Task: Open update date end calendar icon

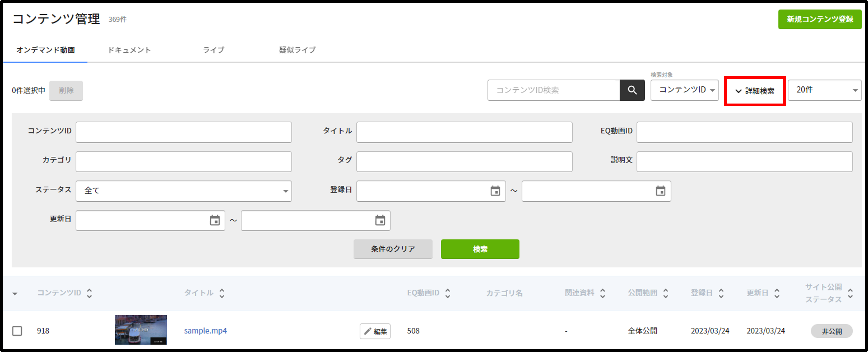Action: 380,220
